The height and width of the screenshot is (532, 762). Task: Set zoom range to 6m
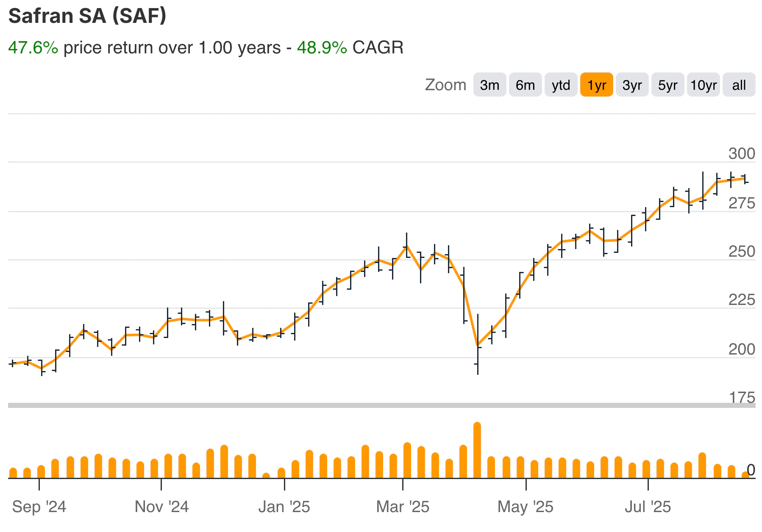point(525,85)
